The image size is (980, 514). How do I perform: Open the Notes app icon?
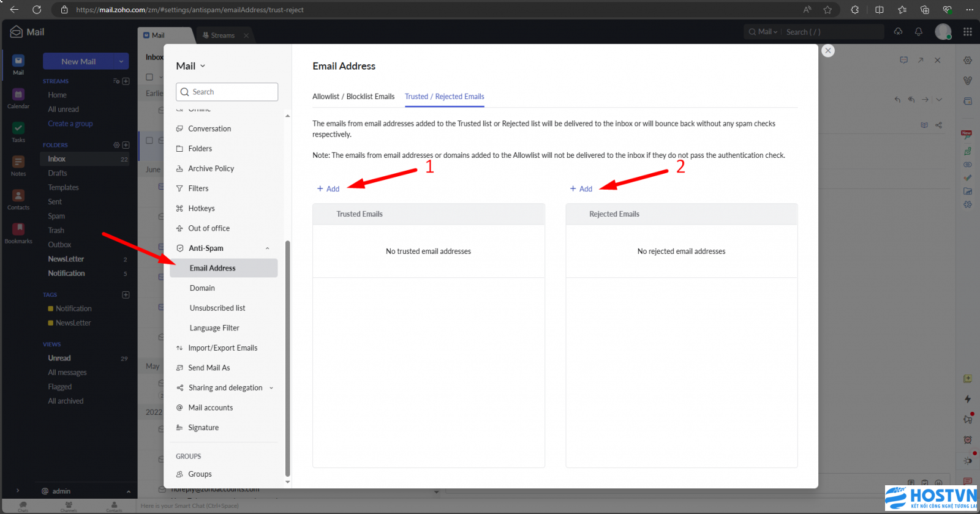[x=18, y=162]
